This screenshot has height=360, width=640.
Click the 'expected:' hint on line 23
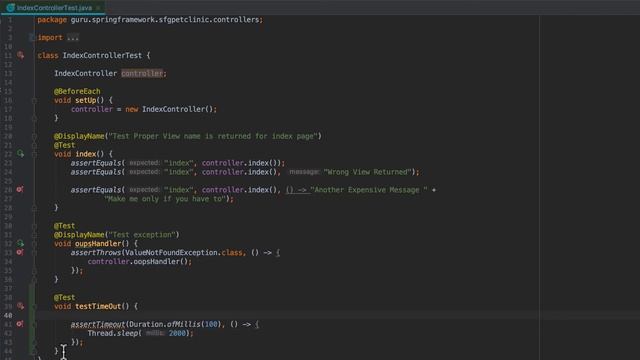144,163
